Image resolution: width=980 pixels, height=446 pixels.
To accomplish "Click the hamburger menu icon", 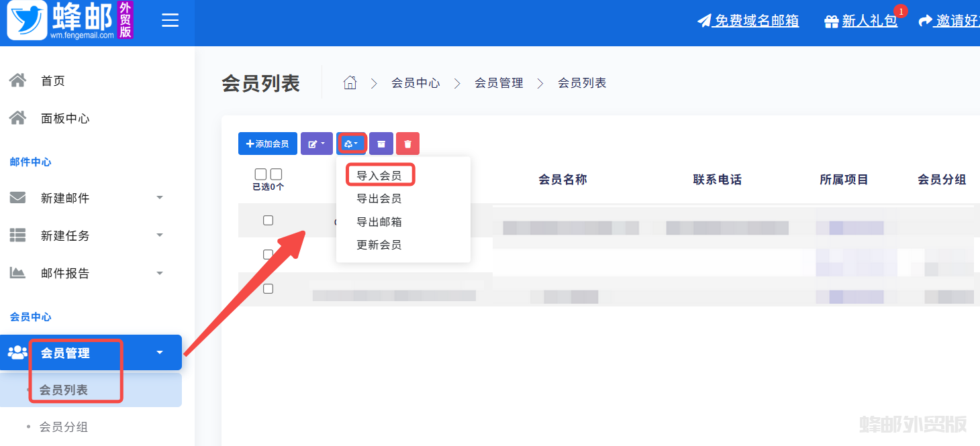I will coord(170,21).
